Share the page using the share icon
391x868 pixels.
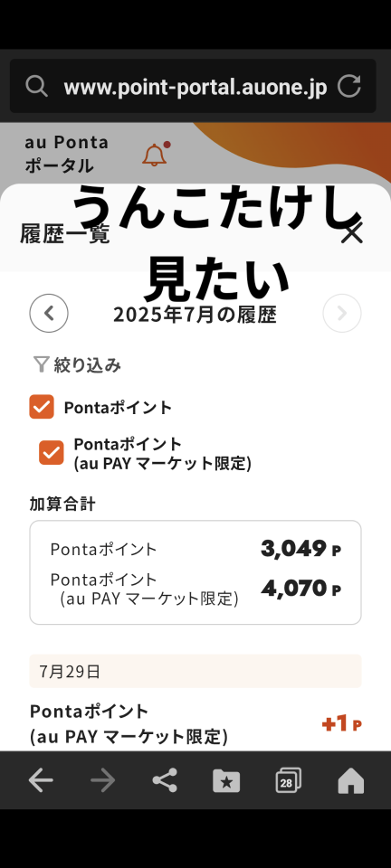tap(165, 780)
